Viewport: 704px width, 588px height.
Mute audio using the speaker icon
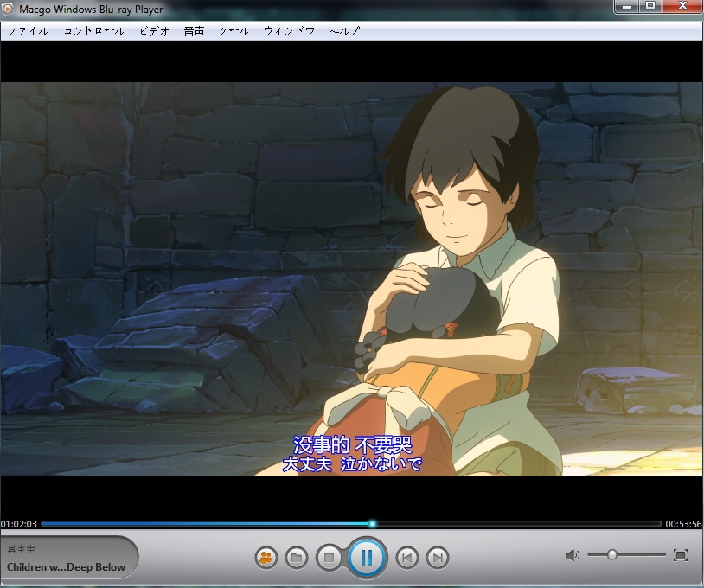coord(572,554)
